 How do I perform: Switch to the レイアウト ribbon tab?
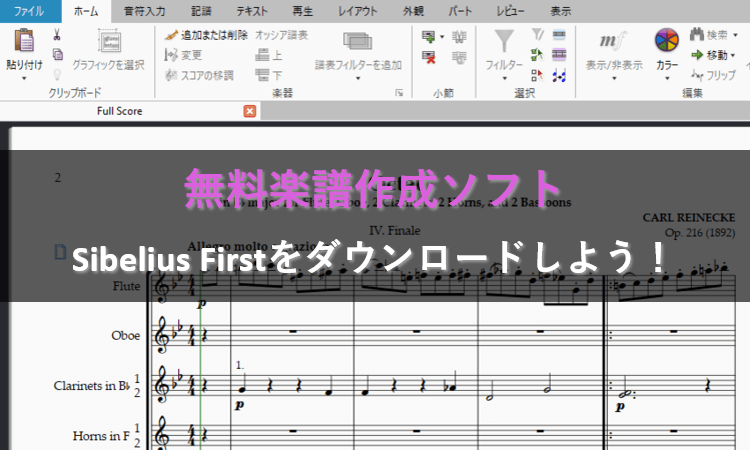(x=358, y=11)
